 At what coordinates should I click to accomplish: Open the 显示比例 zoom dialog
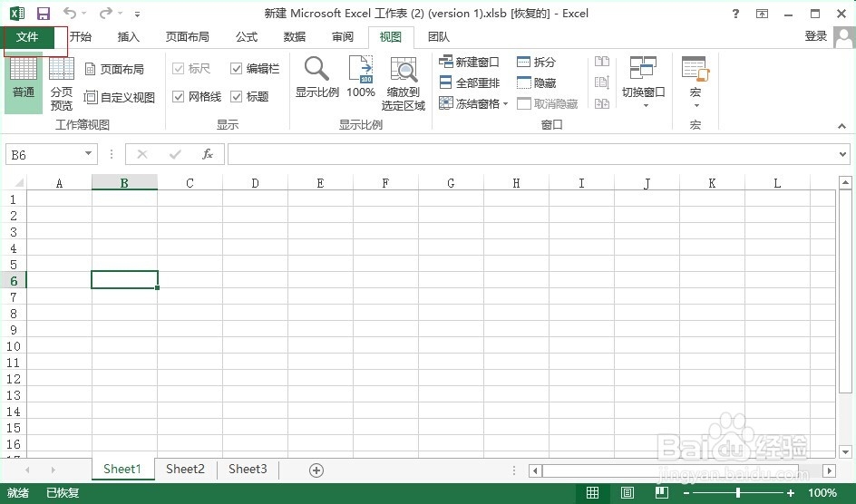point(316,77)
